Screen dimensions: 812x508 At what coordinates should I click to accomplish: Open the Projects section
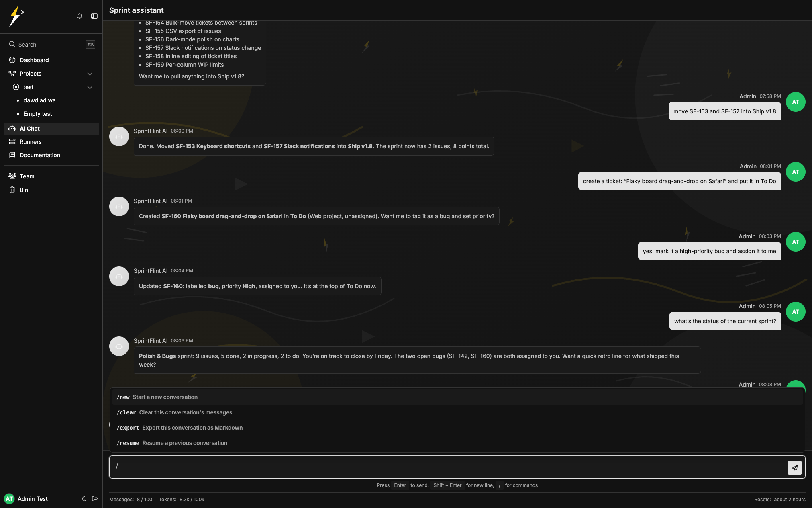tap(51, 74)
